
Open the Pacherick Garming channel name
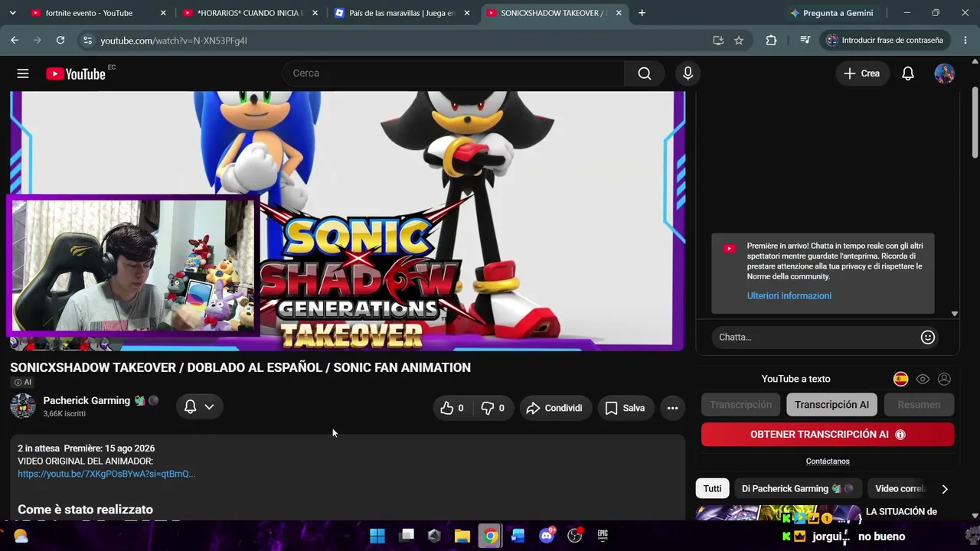[87, 400]
